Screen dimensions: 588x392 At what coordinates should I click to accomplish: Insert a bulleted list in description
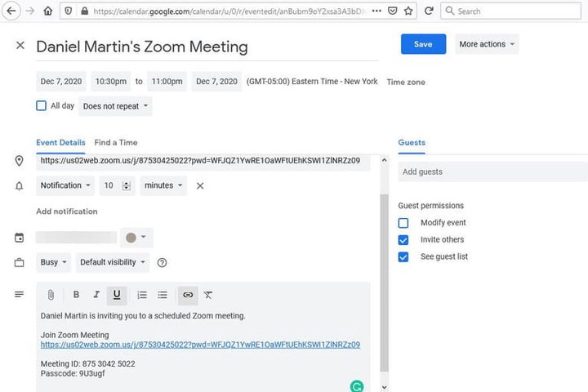tap(163, 295)
